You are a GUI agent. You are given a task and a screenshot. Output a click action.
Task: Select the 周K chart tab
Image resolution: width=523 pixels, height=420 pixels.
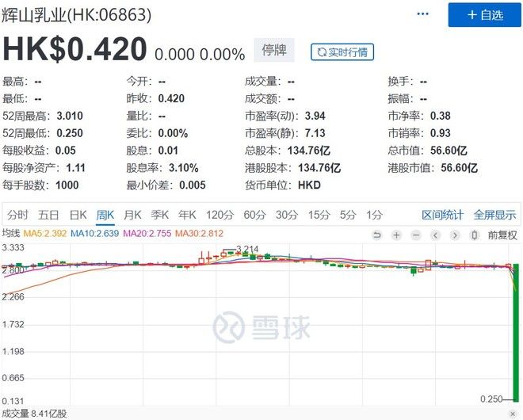click(x=105, y=215)
